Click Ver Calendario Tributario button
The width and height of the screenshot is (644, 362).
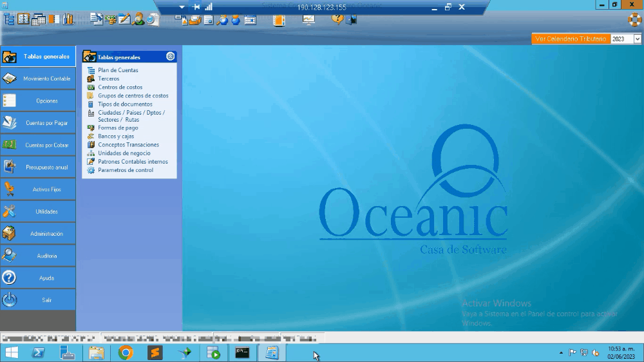tap(571, 39)
